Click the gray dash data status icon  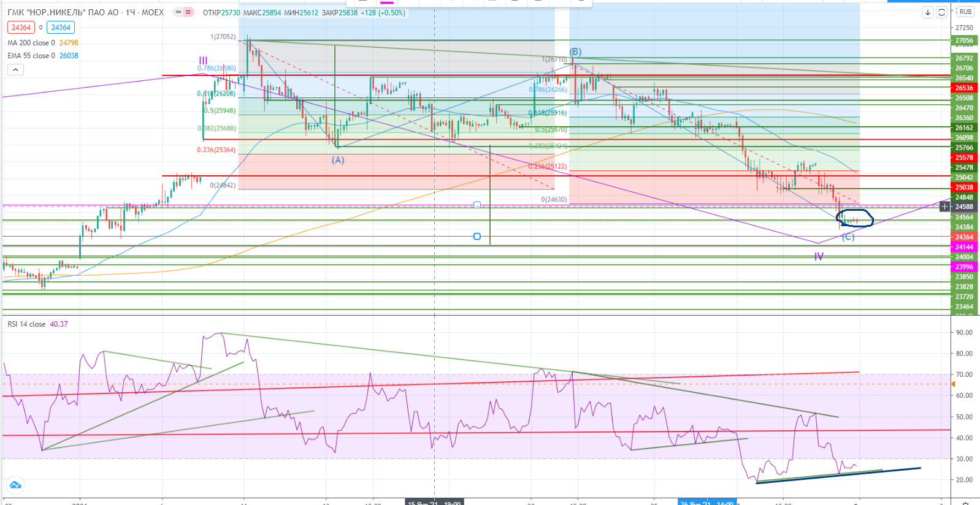[178, 12]
